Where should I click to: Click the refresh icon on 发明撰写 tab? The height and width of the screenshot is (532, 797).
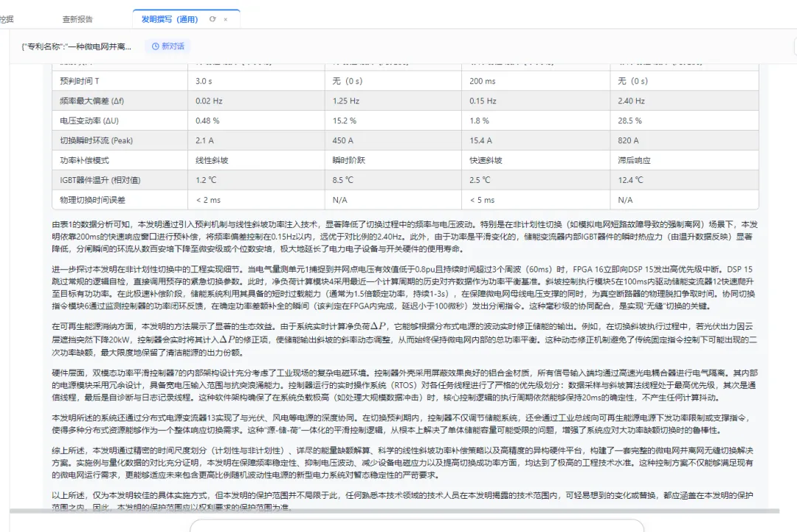point(213,19)
